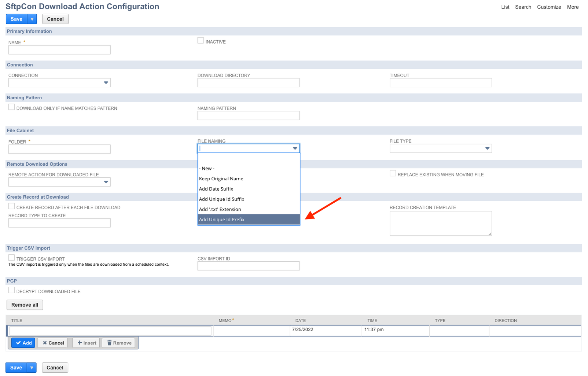The height and width of the screenshot is (376, 588).
Task: Focus the Naming Pattern input field
Action: click(x=249, y=115)
